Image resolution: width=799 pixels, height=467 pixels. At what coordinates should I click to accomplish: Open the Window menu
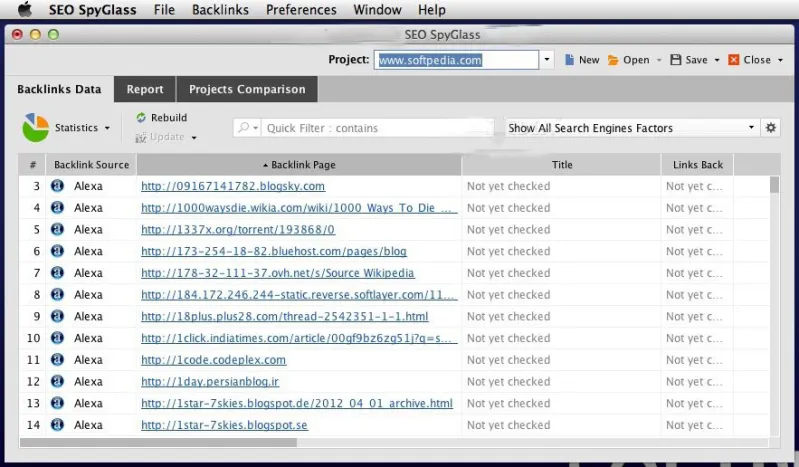coord(377,10)
